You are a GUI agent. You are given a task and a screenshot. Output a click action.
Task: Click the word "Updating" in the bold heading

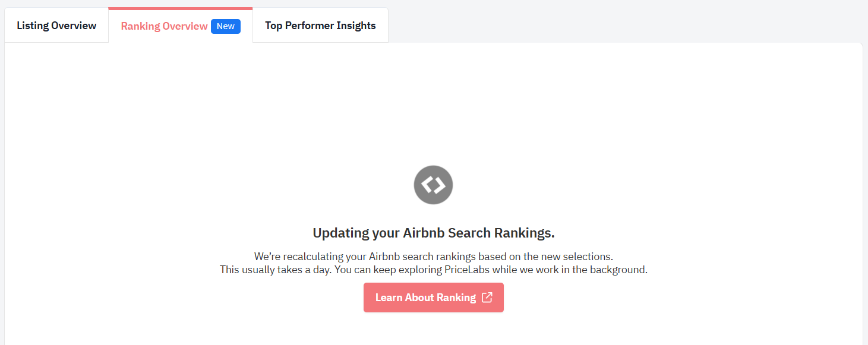click(x=341, y=233)
